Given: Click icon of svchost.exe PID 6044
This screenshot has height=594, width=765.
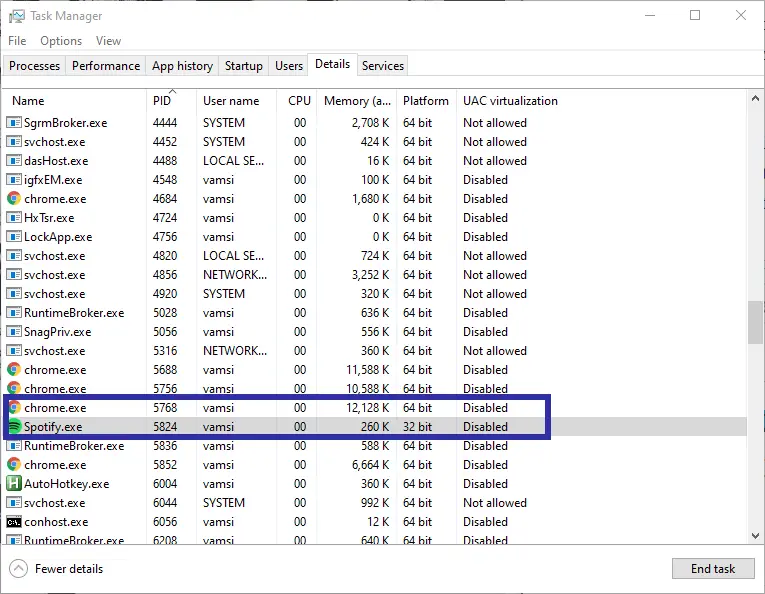Looking at the screenshot, I should [14, 503].
